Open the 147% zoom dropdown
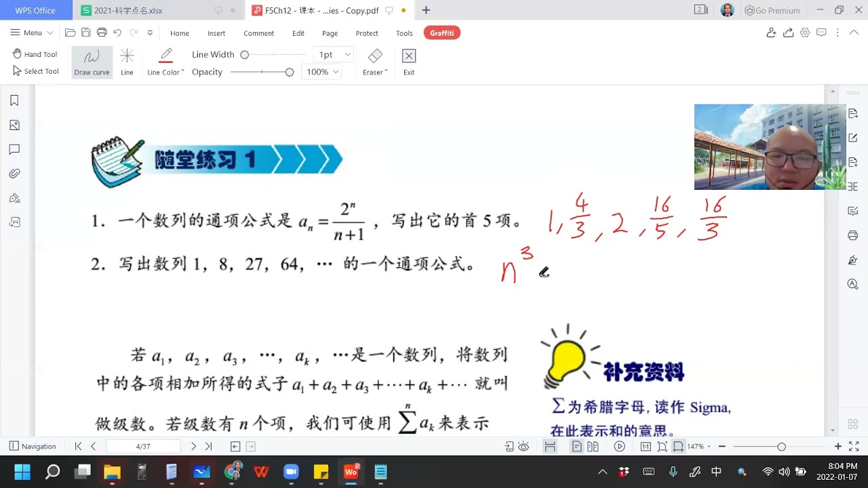Screen dimensions: 868x488 (x=699, y=447)
